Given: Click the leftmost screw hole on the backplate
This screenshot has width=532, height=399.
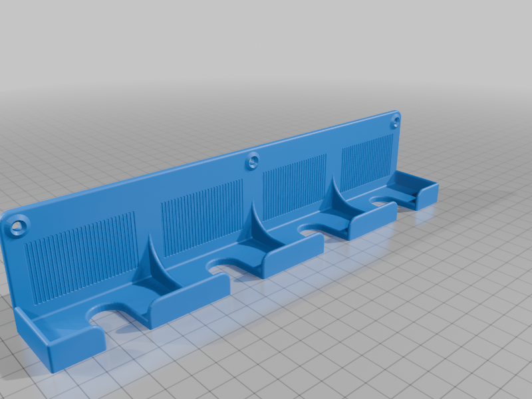Looking at the screenshot, I should [18, 227].
